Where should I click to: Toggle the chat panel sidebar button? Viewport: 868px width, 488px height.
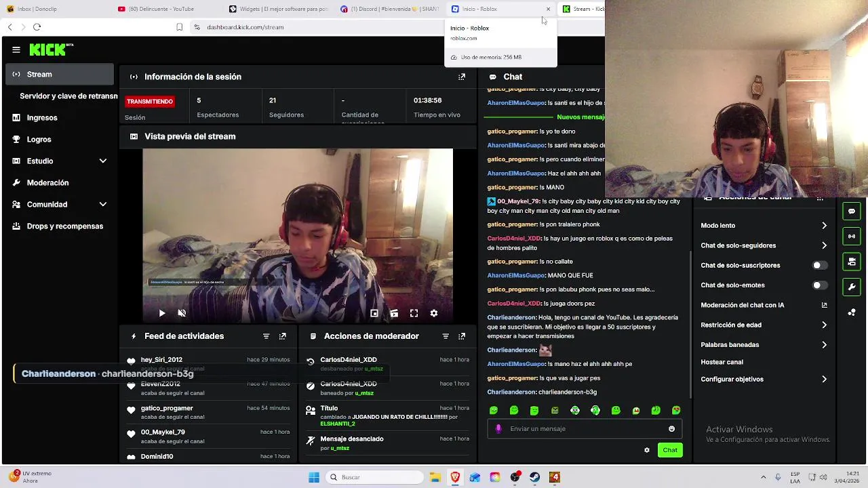[852, 211]
